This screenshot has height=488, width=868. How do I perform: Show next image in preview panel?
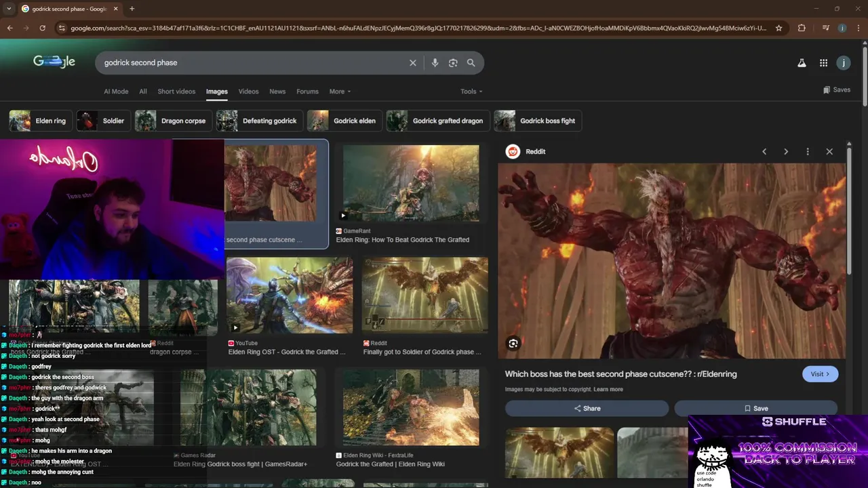786,152
